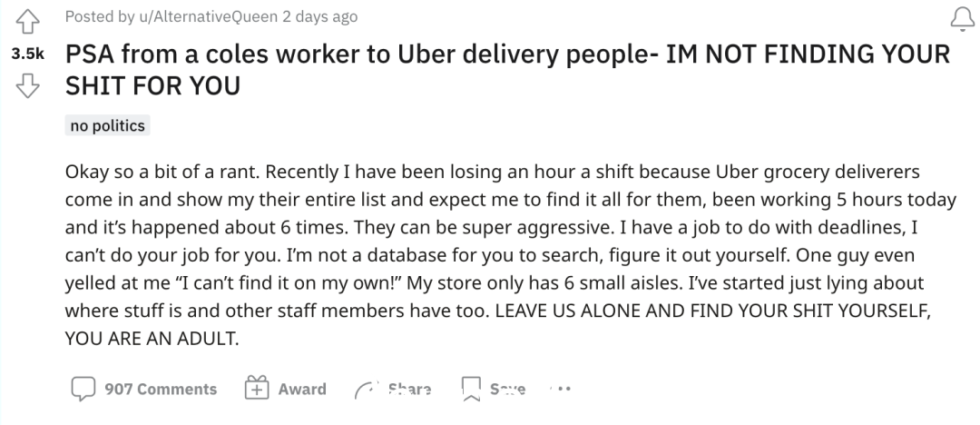
Task: Click the speech bubble comments icon
Action: [83, 389]
